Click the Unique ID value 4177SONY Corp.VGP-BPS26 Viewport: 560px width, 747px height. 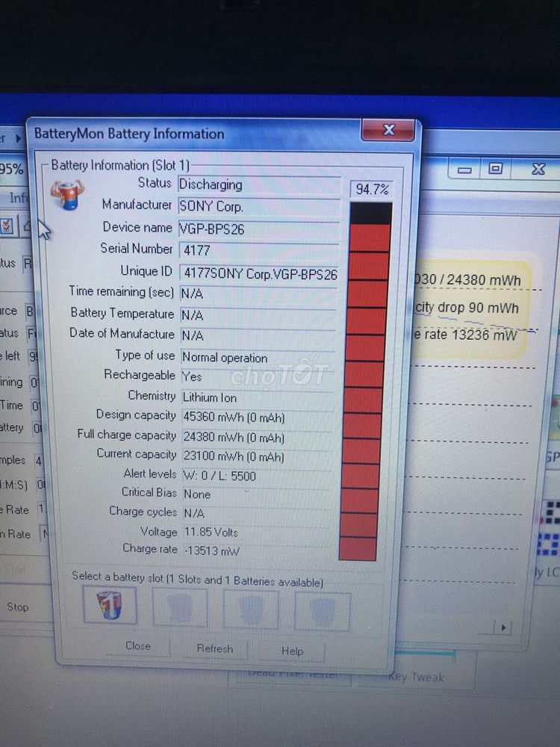pyautogui.click(x=259, y=273)
